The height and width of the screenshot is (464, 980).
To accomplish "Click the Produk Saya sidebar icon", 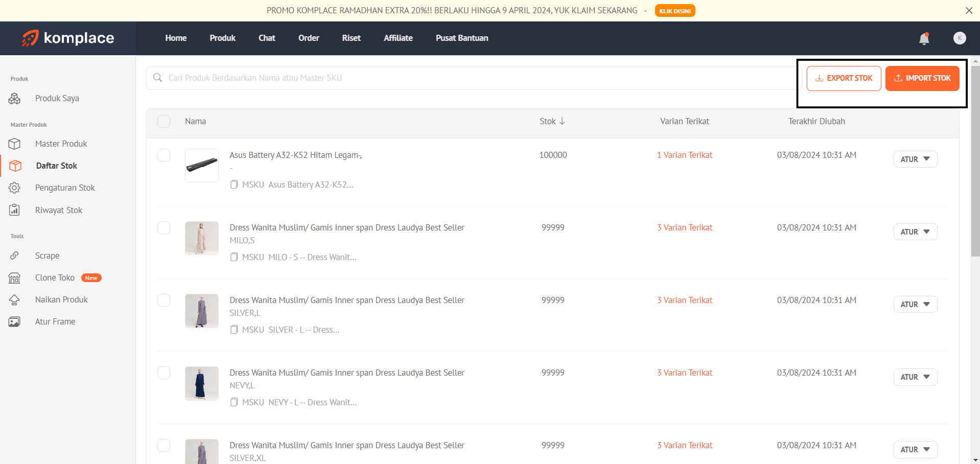I will 14,98.
